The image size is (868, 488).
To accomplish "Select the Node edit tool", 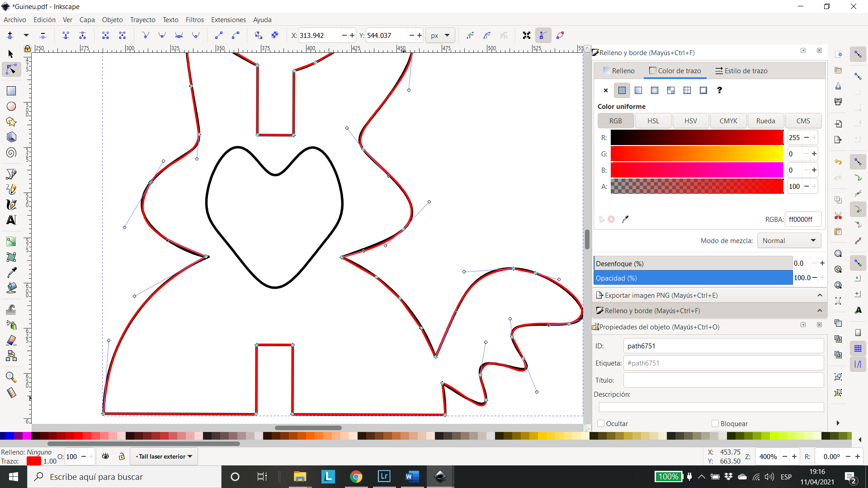I will tap(11, 70).
